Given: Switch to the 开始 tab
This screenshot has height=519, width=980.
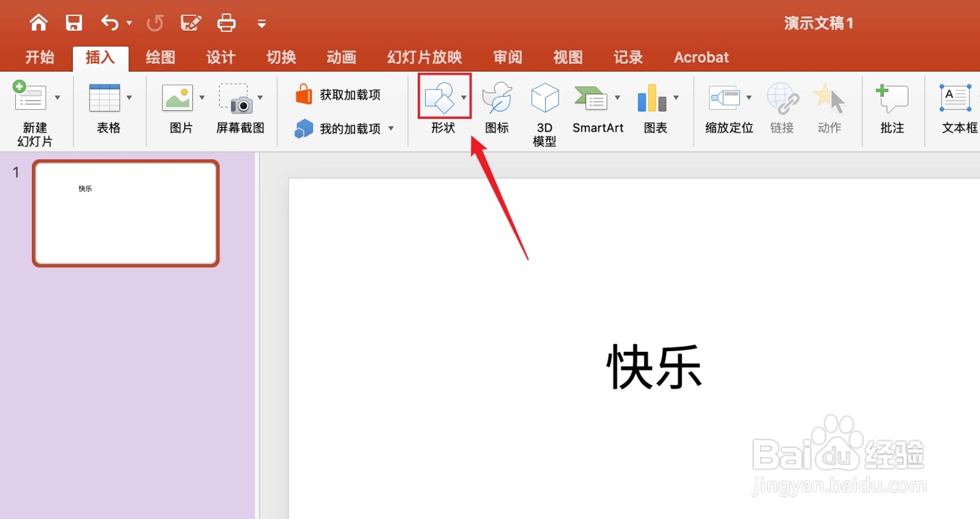Looking at the screenshot, I should point(40,58).
